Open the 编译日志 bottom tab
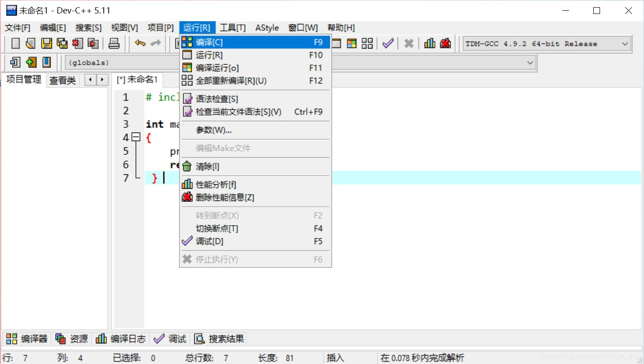The image size is (644, 364). [121, 339]
